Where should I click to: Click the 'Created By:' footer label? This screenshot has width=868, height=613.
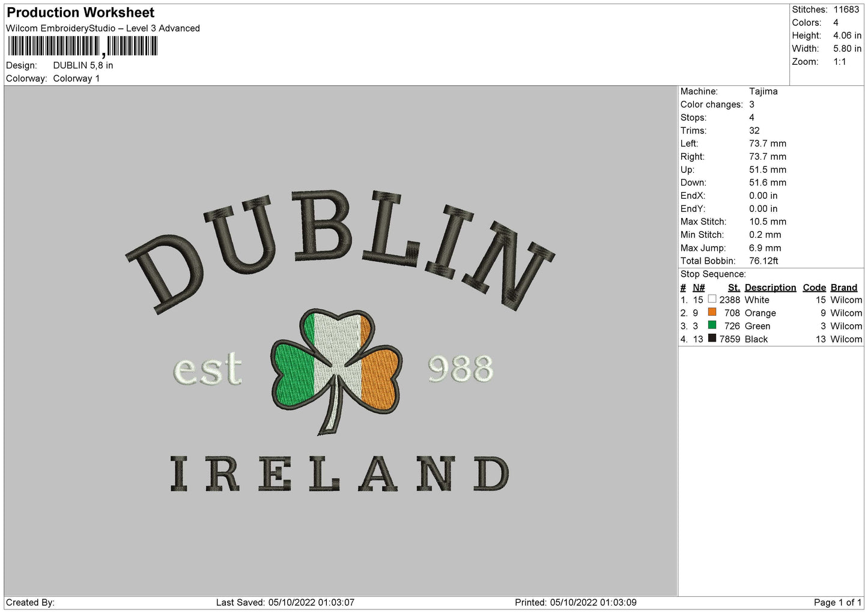click(30, 603)
